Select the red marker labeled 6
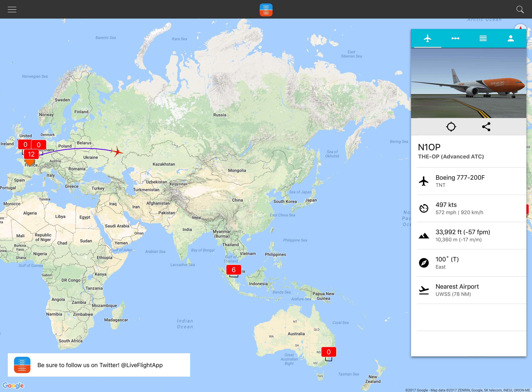The width and height of the screenshot is (532, 392). 233,270
